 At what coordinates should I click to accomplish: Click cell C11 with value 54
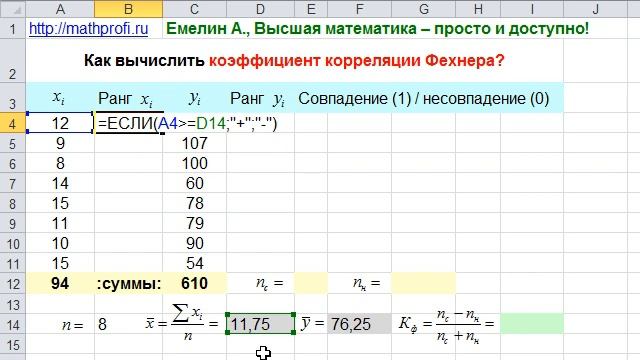[x=195, y=263]
